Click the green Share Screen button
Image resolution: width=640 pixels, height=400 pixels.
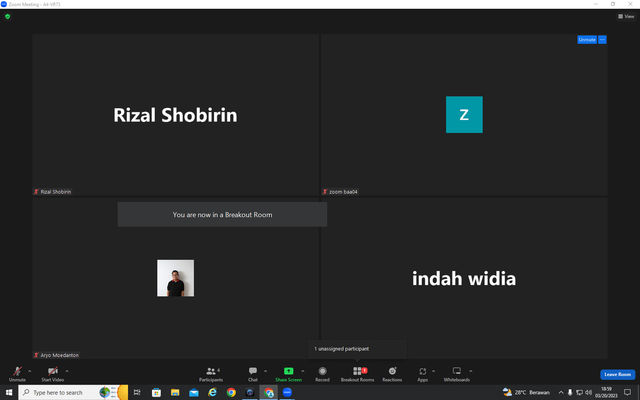click(x=288, y=374)
